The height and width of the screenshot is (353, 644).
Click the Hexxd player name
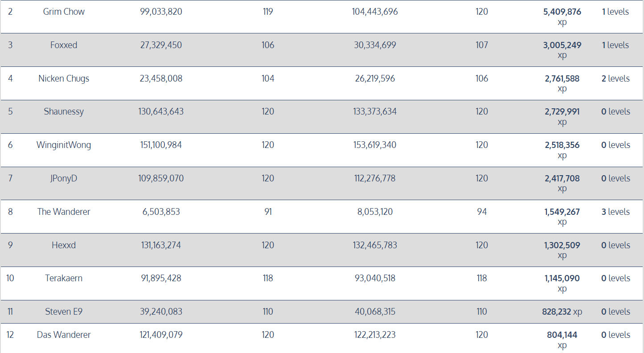click(64, 245)
